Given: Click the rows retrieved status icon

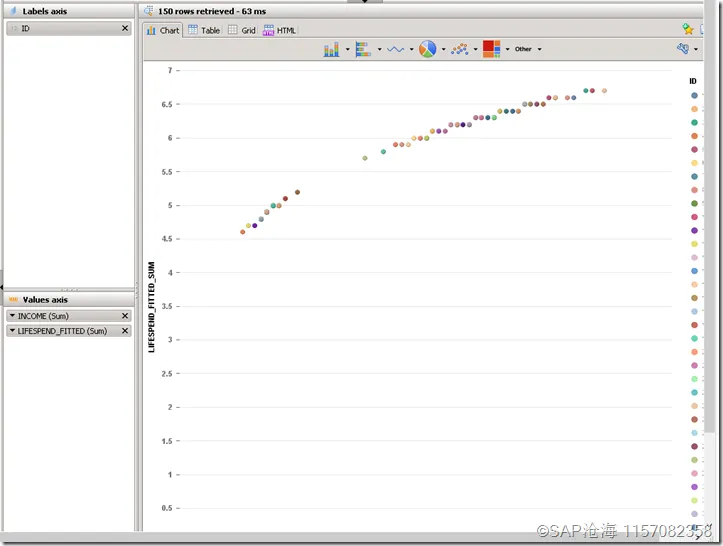Looking at the screenshot, I should click(x=148, y=11).
